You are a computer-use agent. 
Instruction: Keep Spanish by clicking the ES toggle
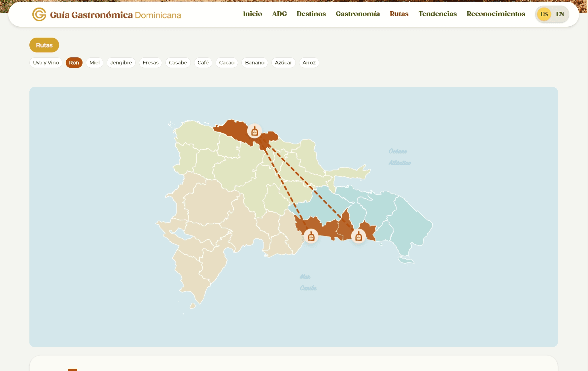point(544,14)
